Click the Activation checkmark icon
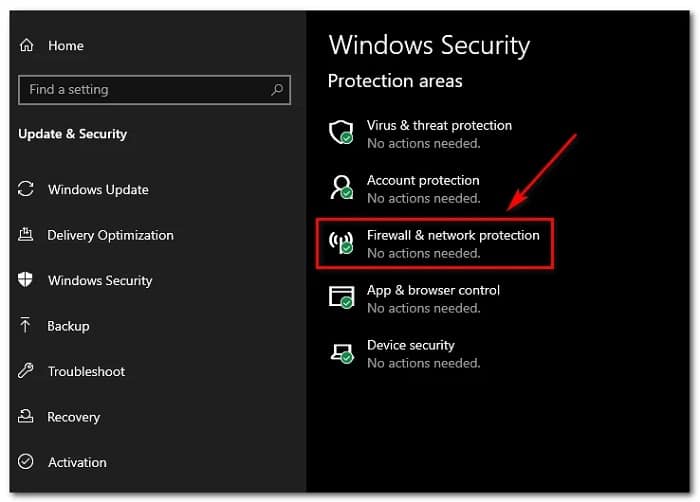 pos(26,462)
